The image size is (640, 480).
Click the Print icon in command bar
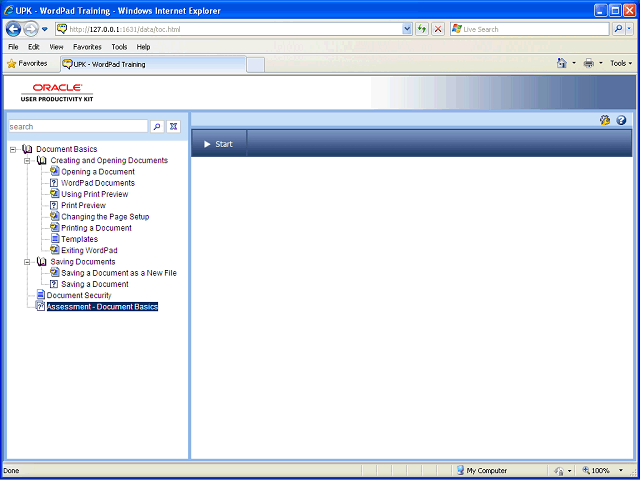pos(589,63)
